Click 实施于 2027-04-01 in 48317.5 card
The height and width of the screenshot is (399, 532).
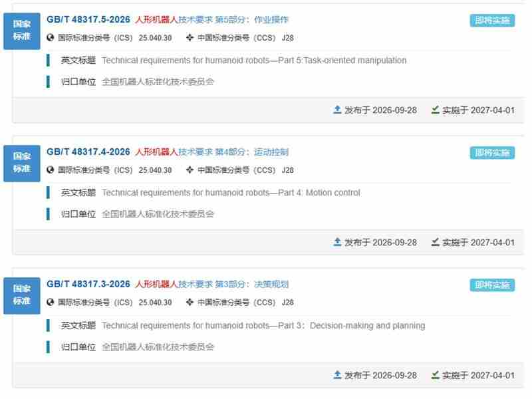pyautogui.click(x=478, y=110)
